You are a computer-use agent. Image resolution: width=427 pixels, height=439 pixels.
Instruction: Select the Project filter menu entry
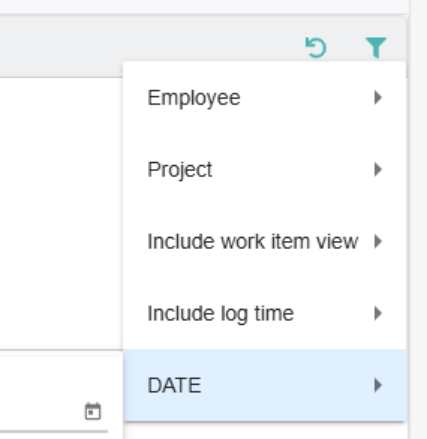click(x=265, y=170)
